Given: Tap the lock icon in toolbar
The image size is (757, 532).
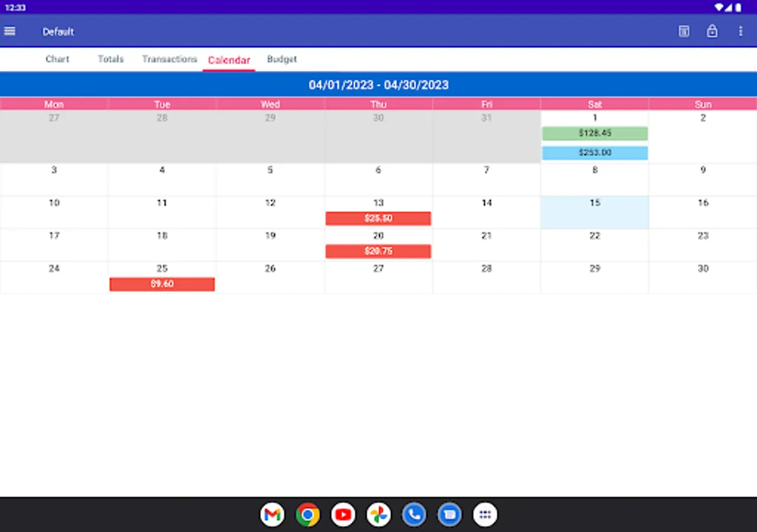Looking at the screenshot, I should click(712, 31).
